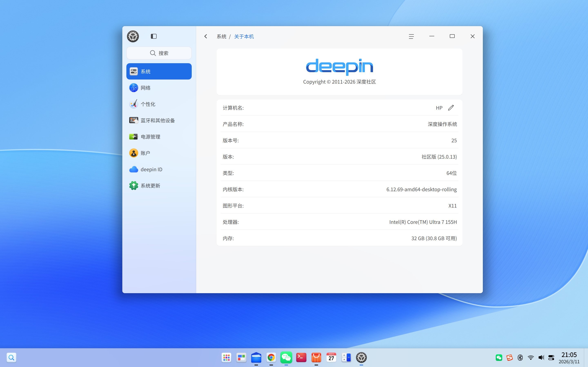Launch the terminal from the dock
Image resolution: width=588 pixels, height=367 pixels.
tap(301, 357)
